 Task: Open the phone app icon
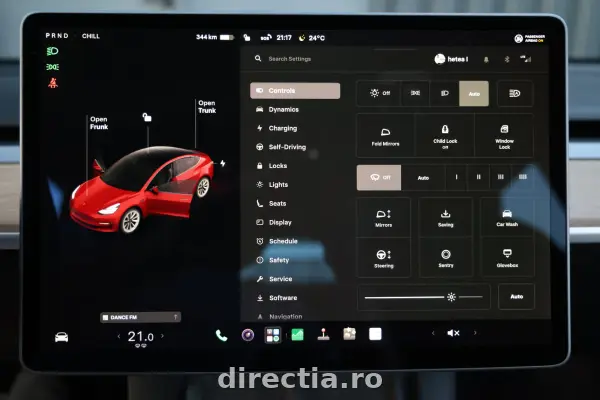click(221, 335)
